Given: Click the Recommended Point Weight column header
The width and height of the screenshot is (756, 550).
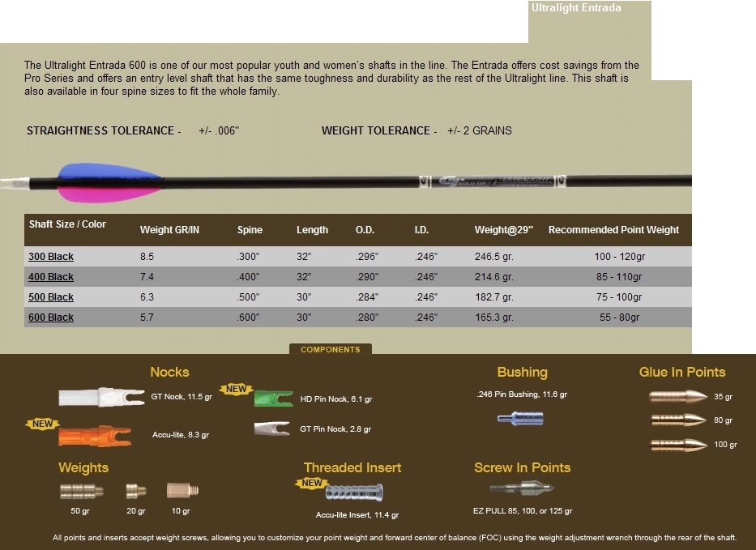Looking at the screenshot, I should pos(613,230).
